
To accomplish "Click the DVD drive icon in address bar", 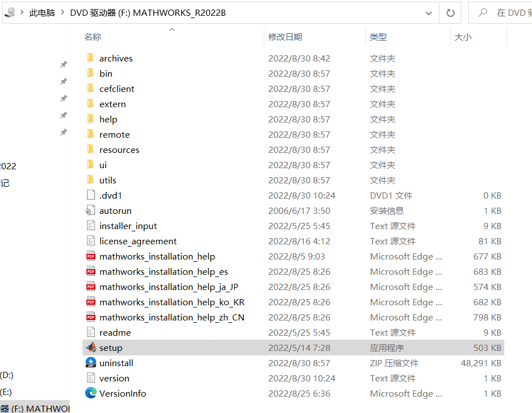I will pyautogui.click(x=10, y=12).
